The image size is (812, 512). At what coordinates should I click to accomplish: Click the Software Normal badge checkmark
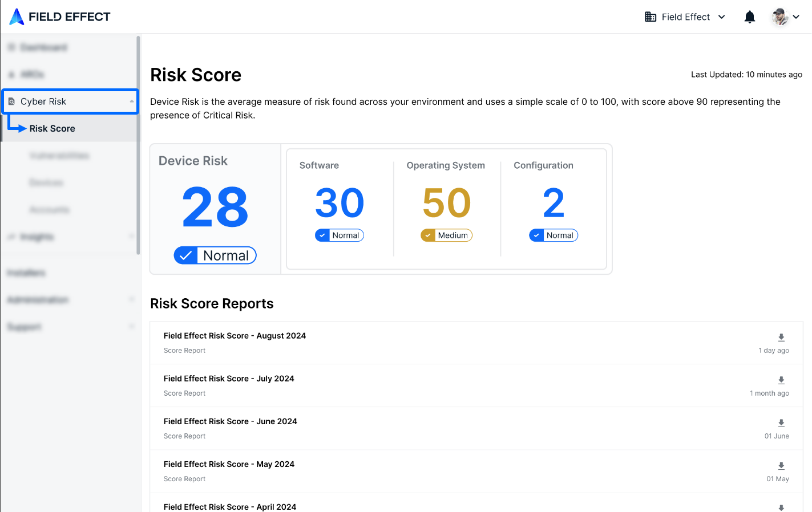(322, 235)
